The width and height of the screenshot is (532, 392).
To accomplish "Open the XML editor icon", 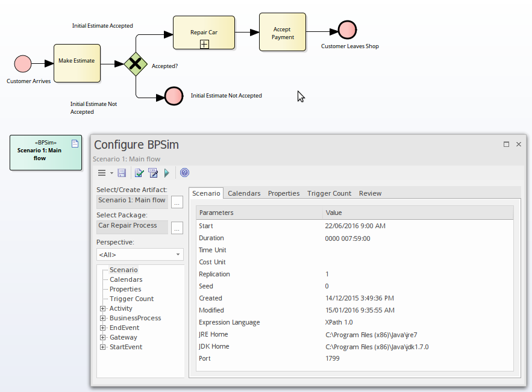I will (153, 173).
